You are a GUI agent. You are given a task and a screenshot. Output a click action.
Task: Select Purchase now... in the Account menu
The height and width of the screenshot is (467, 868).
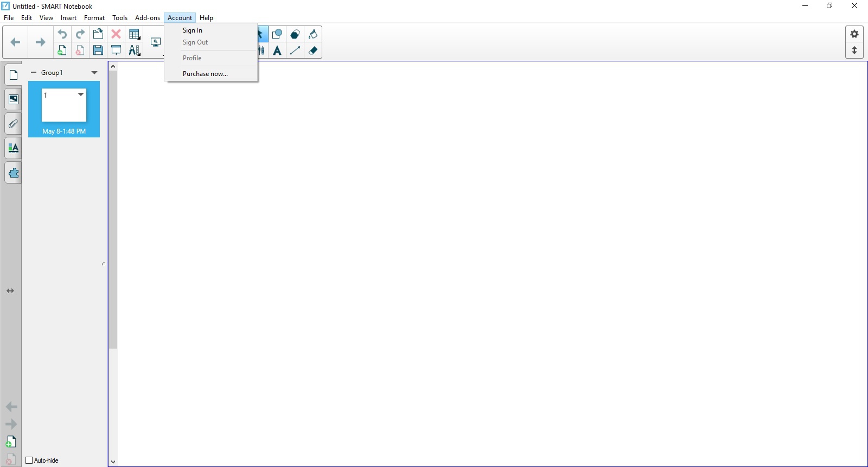pyautogui.click(x=205, y=74)
